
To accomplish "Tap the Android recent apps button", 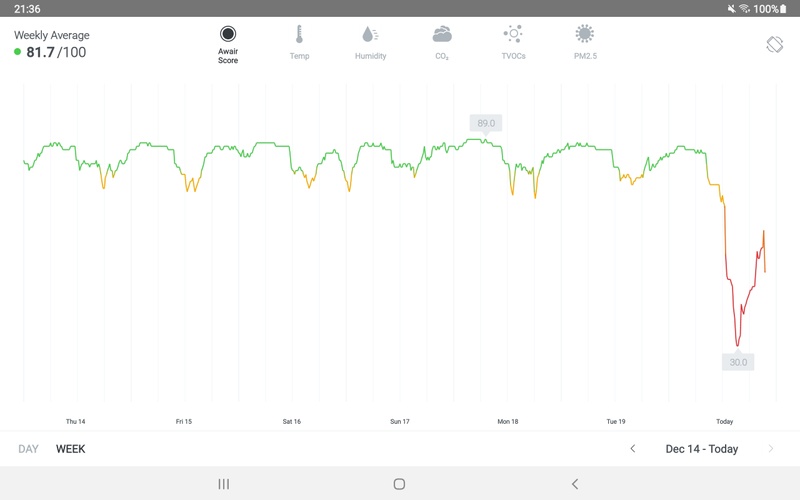I will coord(223,484).
